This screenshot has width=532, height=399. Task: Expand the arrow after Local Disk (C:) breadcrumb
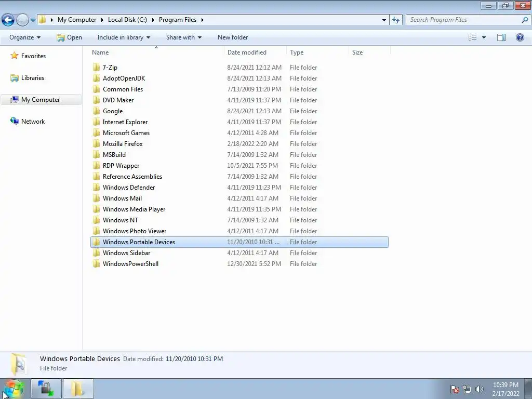coord(153,20)
